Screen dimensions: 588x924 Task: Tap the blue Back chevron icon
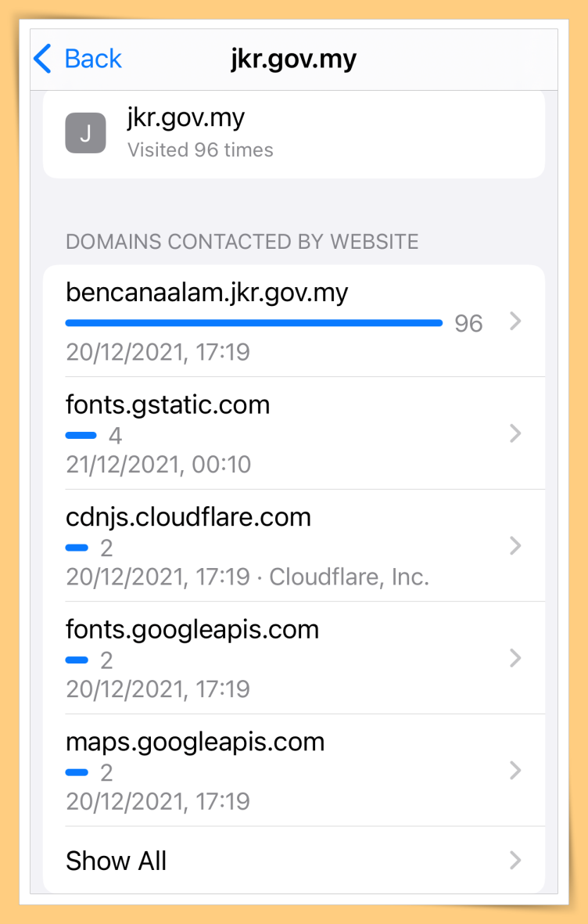(42, 59)
